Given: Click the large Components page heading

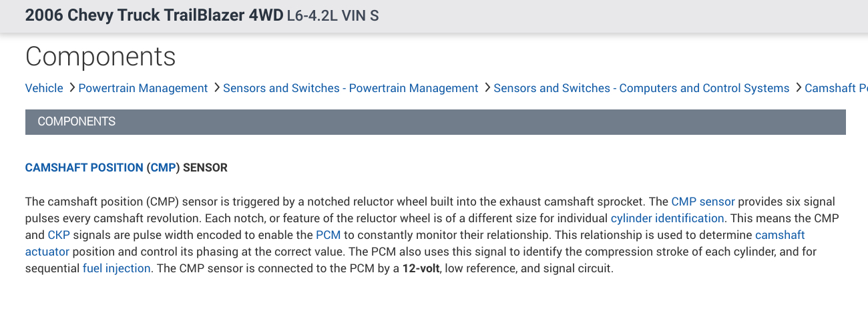Looking at the screenshot, I should [101, 57].
